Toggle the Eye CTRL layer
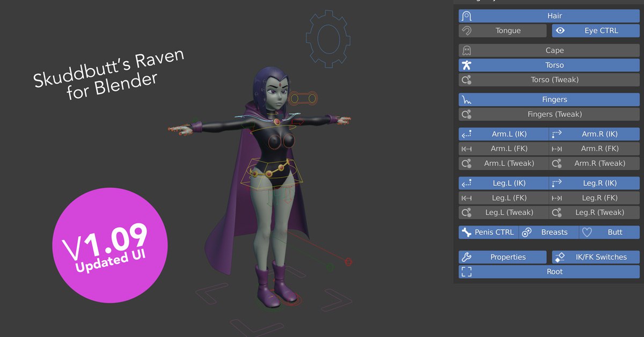Viewport: 644px width, 337px height. [596, 31]
